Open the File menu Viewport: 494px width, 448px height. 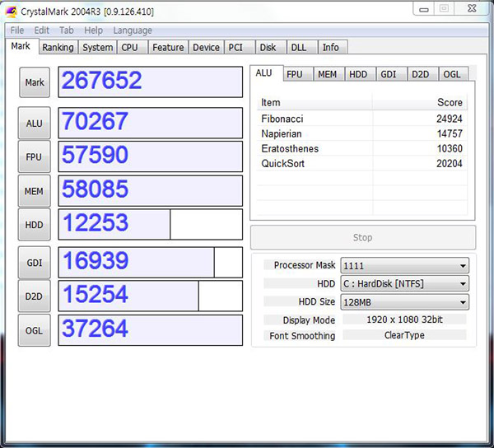coord(16,30)
